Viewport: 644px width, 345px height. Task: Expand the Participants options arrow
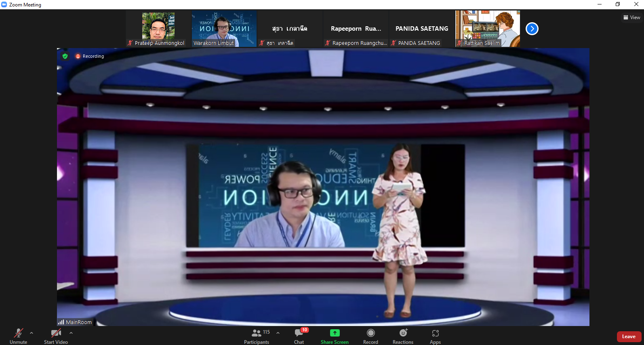coord(278,333)
